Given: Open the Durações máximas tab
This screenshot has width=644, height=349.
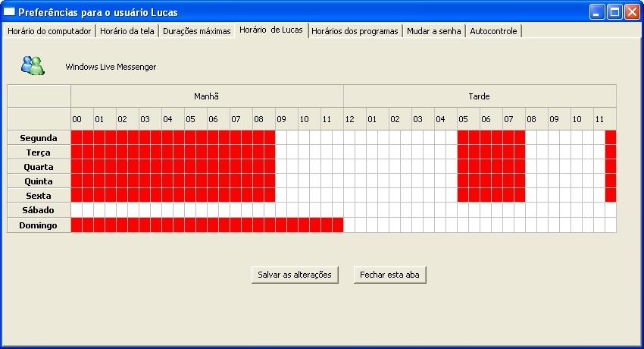Looking at the screenshot, I should (x=197, y=31).
